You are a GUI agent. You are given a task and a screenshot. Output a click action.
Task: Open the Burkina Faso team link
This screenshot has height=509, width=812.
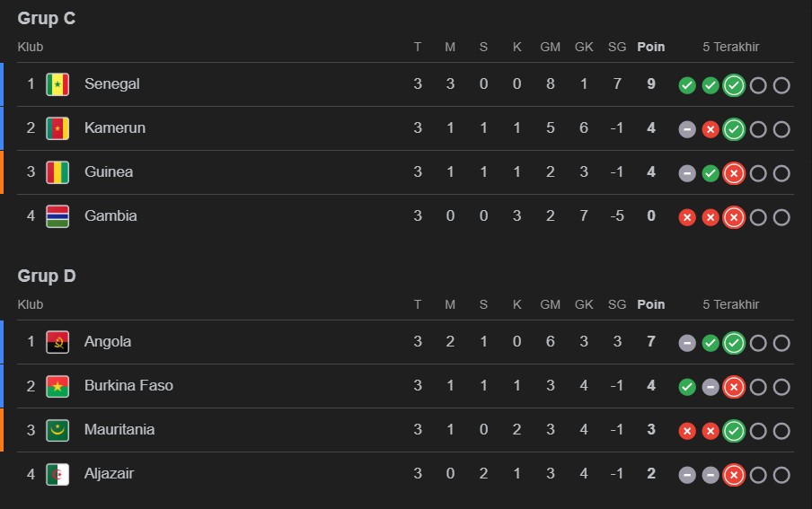128,385
